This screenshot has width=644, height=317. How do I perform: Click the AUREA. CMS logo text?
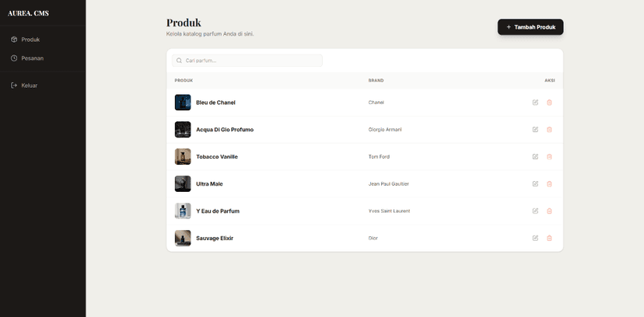(28, 13)
